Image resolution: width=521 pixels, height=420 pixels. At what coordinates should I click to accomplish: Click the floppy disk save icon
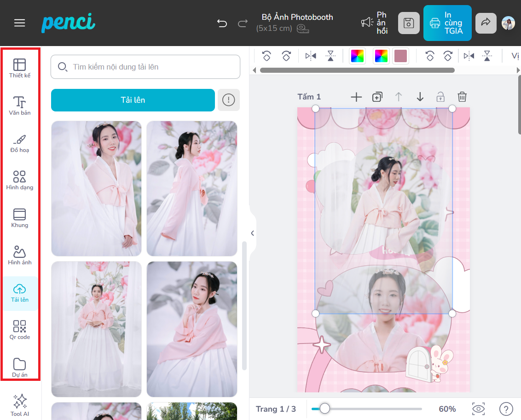click(x=408, y=23)
